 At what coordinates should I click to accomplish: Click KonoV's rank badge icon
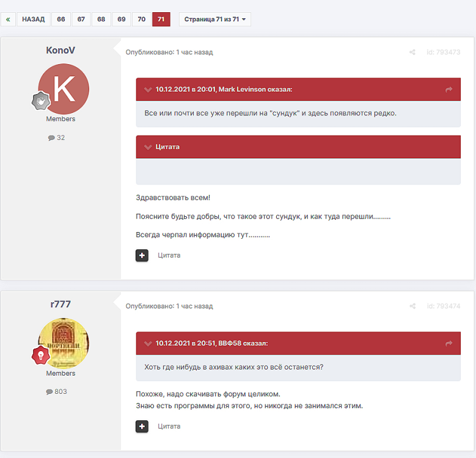click(41, 101)
